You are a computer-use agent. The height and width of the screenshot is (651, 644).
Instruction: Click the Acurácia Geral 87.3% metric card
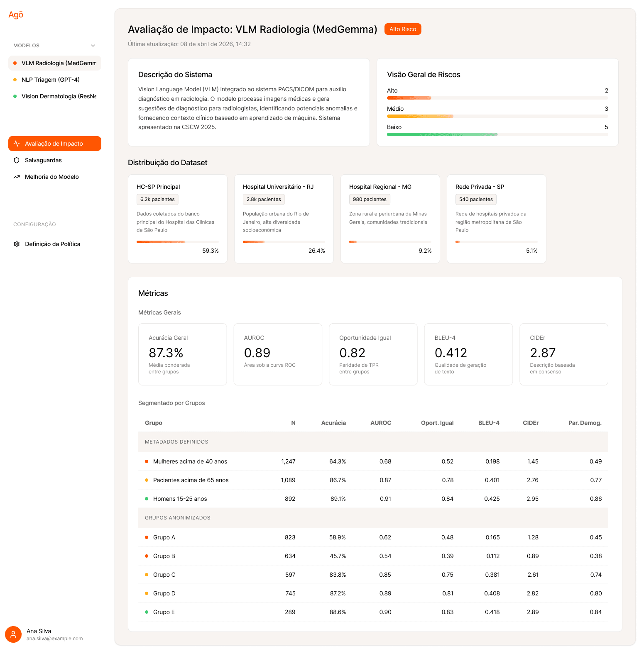click(x=183, y=354)
